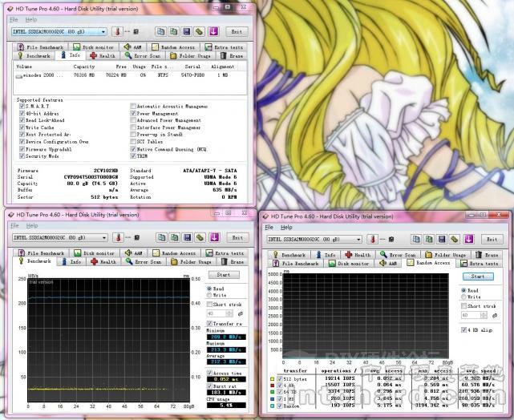Click temperature icon in Benchmark window
This screenshot has height=420, width=514.
point(119,237)
